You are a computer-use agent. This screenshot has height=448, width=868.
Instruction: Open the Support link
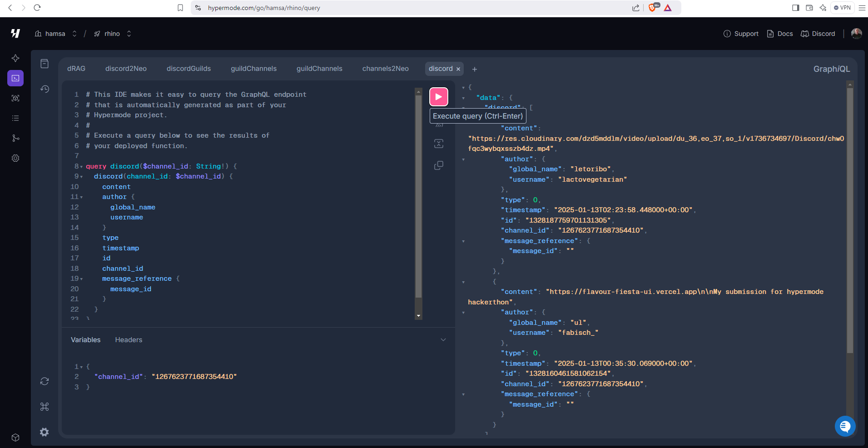(x=741, y=34)
